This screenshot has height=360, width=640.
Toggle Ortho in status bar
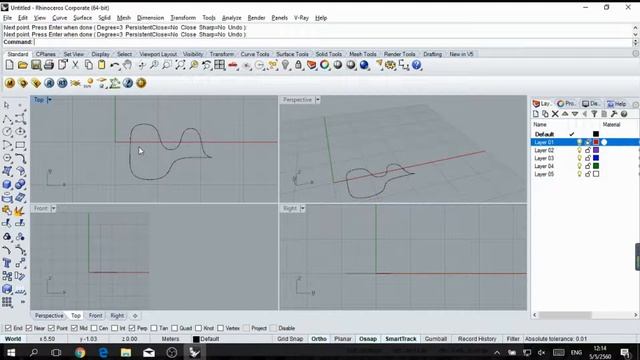point(319,339)
